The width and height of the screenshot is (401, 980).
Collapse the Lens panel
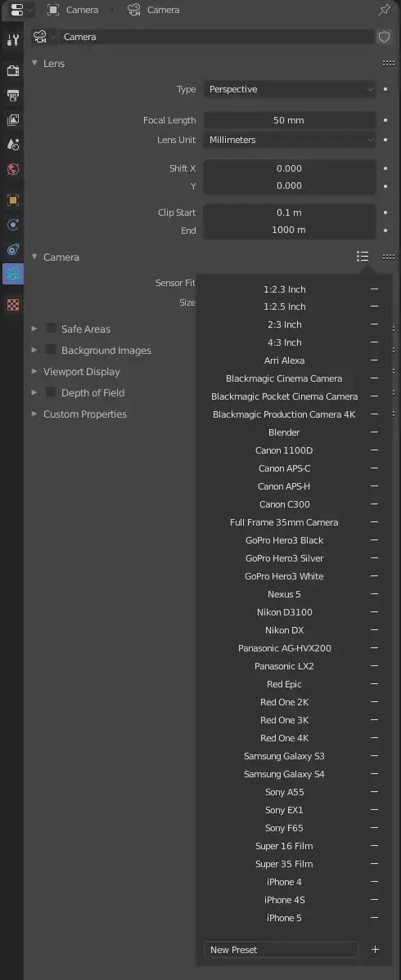[34, 63]
